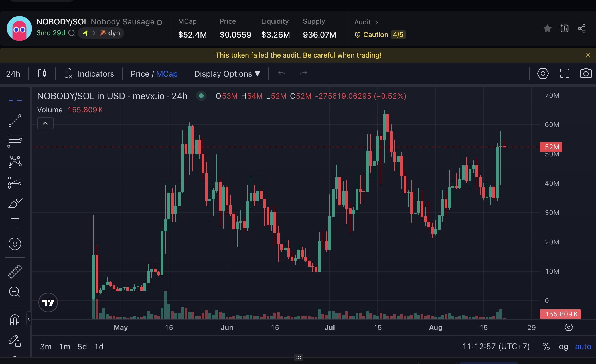Undo the last chart action
Viewport: 596px width, 364px height.
coord(282,74)
